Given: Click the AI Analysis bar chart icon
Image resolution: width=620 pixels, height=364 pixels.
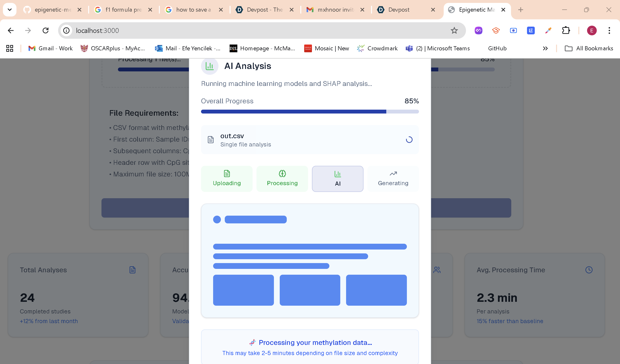Looking at the screenshot, I should (209, 66).
